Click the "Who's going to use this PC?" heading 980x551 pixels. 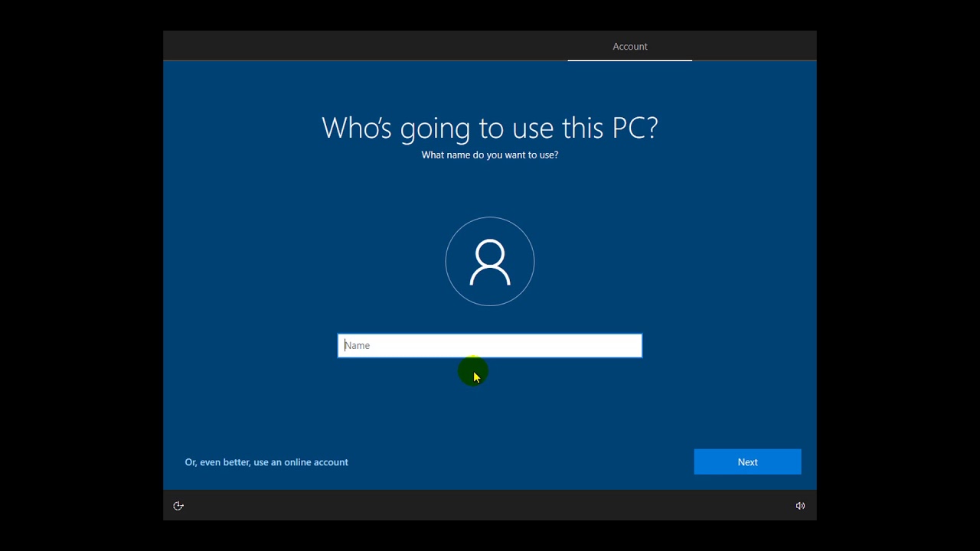point(490,128)
